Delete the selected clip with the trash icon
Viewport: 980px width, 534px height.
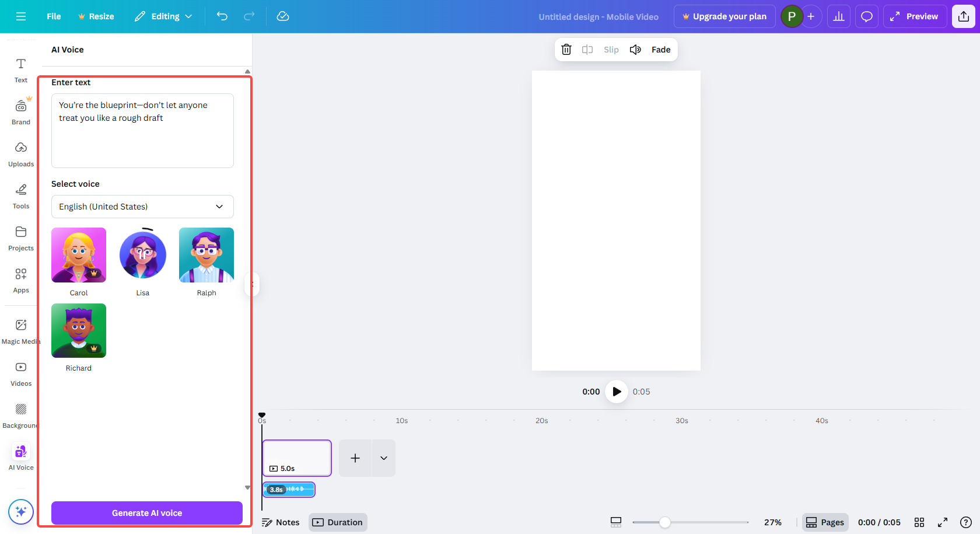pos(566,50)
